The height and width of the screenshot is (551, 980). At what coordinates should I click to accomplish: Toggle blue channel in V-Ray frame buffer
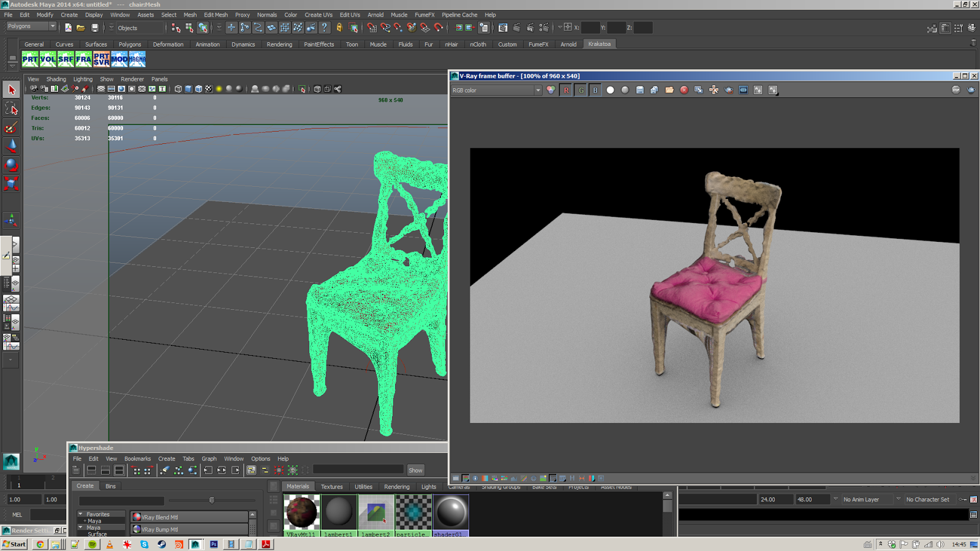pyautogui.click(x=595, y=90)
